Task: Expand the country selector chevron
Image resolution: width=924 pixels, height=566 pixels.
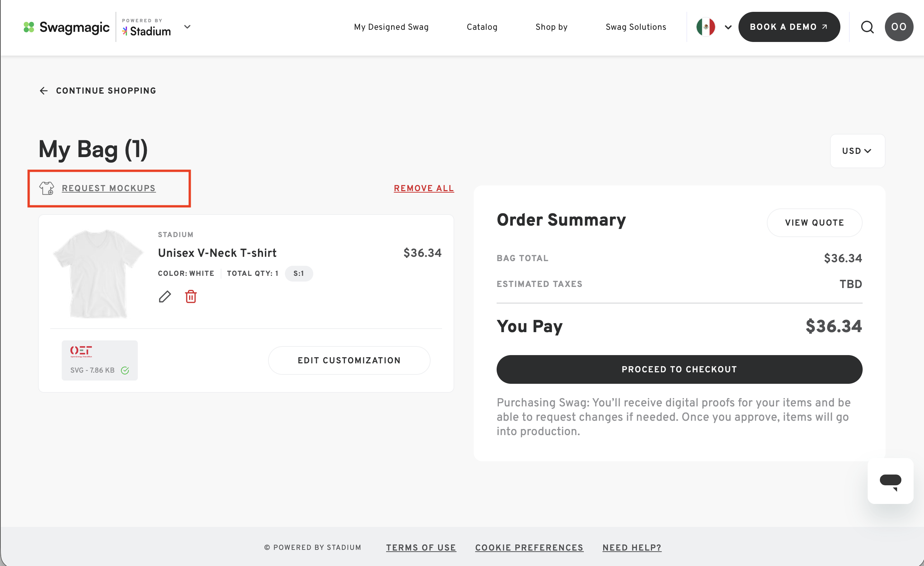Action: pyautogui.click(x=728, y=27)
